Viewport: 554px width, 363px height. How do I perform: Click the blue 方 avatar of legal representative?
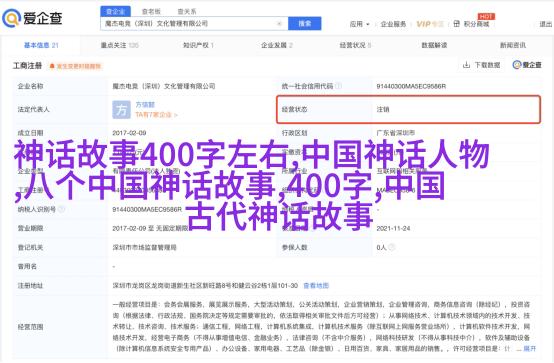point(121,110)
